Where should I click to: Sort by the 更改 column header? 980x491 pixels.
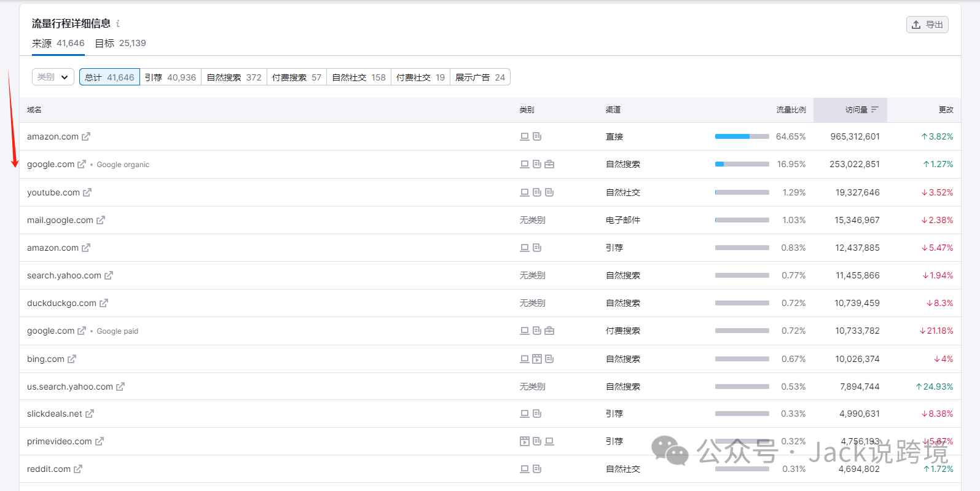click(x=946, y=109)
